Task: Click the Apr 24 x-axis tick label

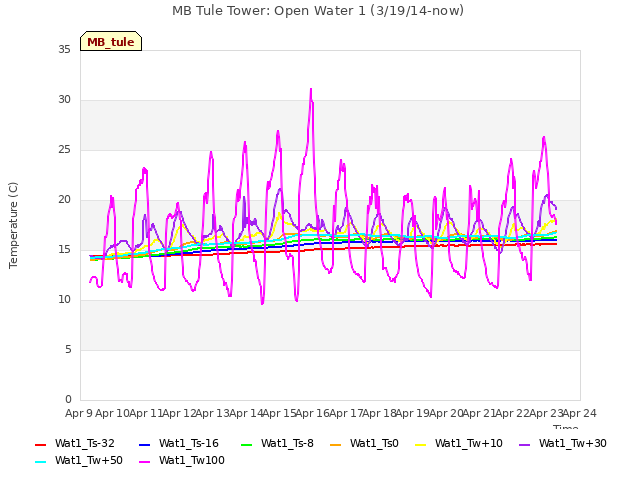Action: pyautogui.click(x=579, y=413)
